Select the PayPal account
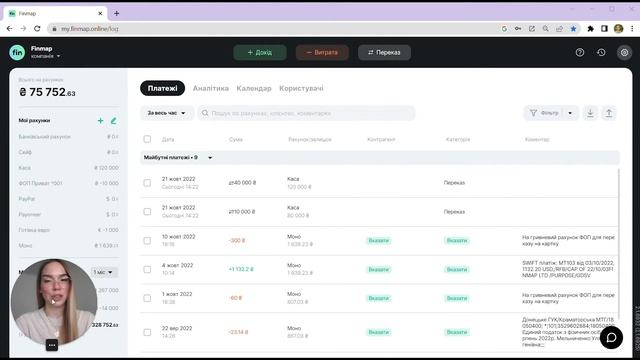Viewport: 640px width, 360px height. pos(69,199)
